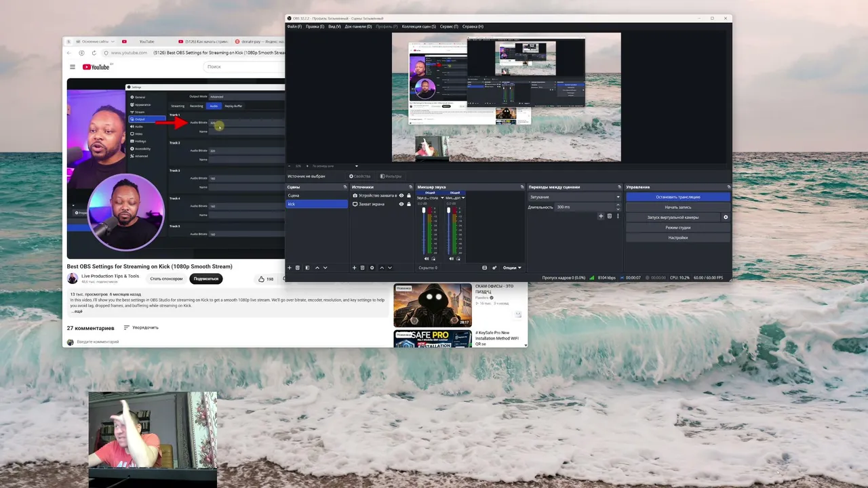The height and width of the screenshot is (488, 868).
Task: Open the Вид menu in OBS
Action: (334, 26)
